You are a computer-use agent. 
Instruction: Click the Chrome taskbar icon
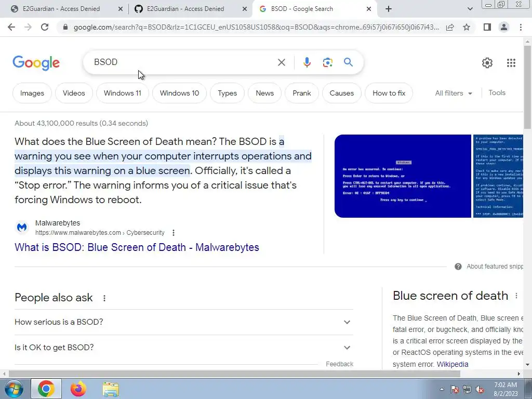46,389
